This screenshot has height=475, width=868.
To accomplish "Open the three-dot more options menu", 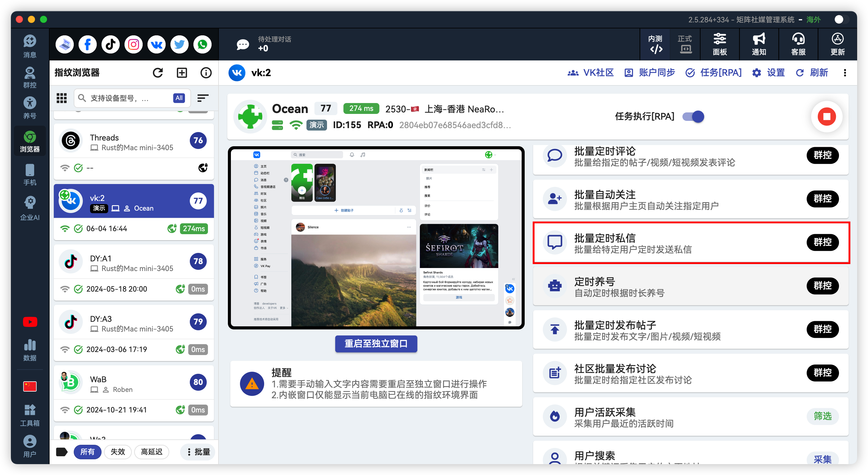I will 845,73.
